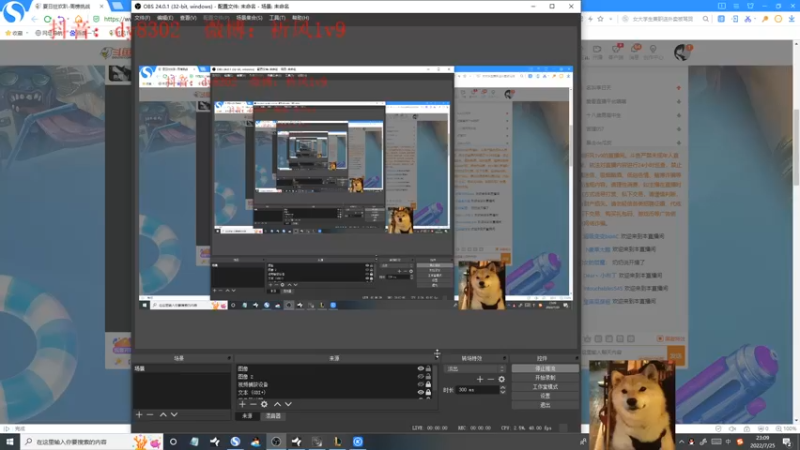Move the scene down in the Scenes panel
Viewport: 800px width, 450px height.
click(174, 415)
